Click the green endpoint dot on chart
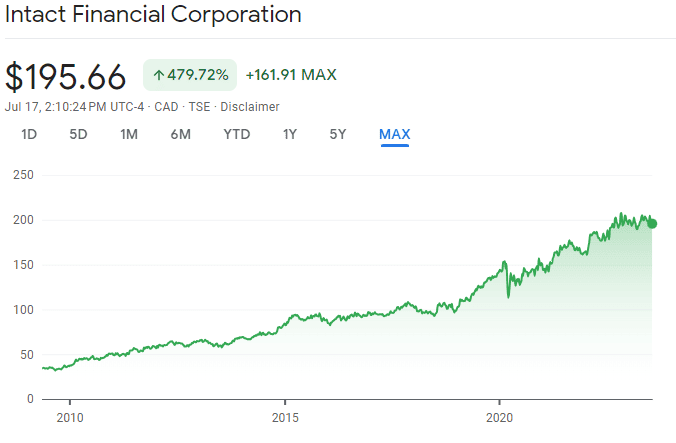676x443 pixels. point(652,223)
